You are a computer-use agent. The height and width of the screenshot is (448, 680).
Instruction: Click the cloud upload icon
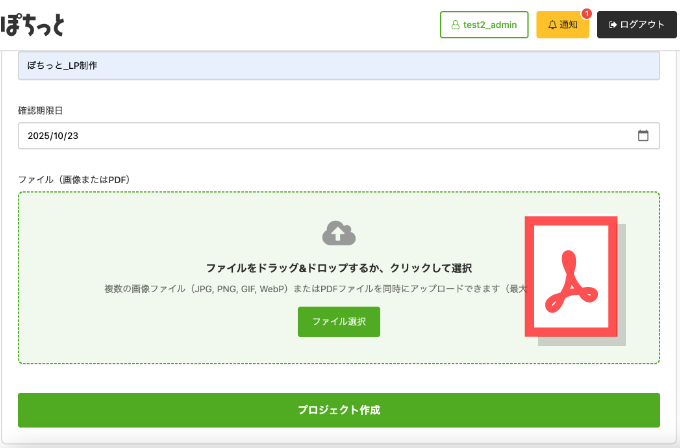point(338,233)
